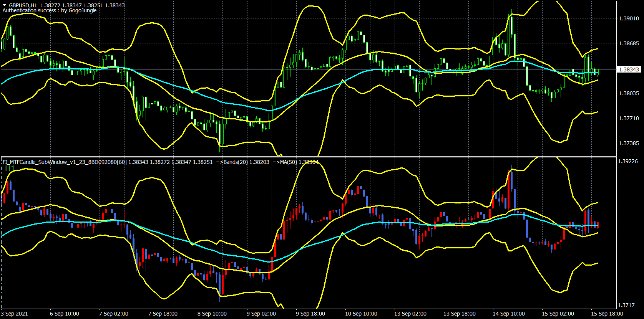Click the MA(50) value label in subwindow
Screen dimensions: 644x319
[296, 162]
